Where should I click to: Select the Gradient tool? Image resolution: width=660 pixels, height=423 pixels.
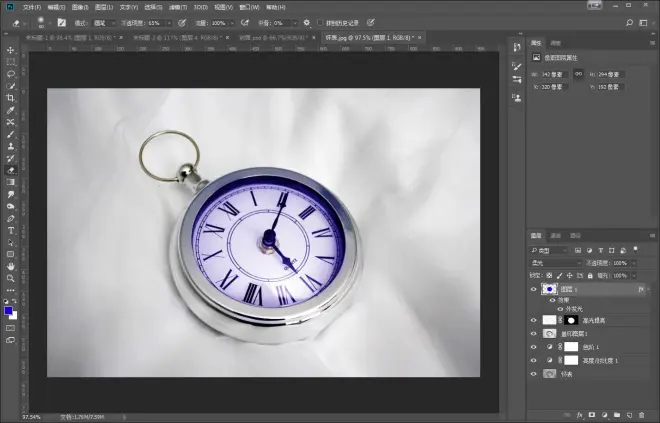(x=11, y=182)
